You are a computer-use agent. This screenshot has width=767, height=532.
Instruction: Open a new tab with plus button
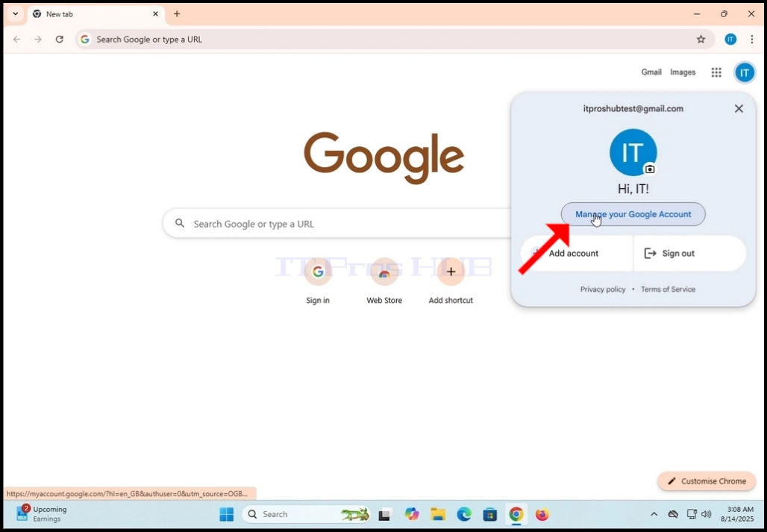pyautogui.click(x=177, y=13)
